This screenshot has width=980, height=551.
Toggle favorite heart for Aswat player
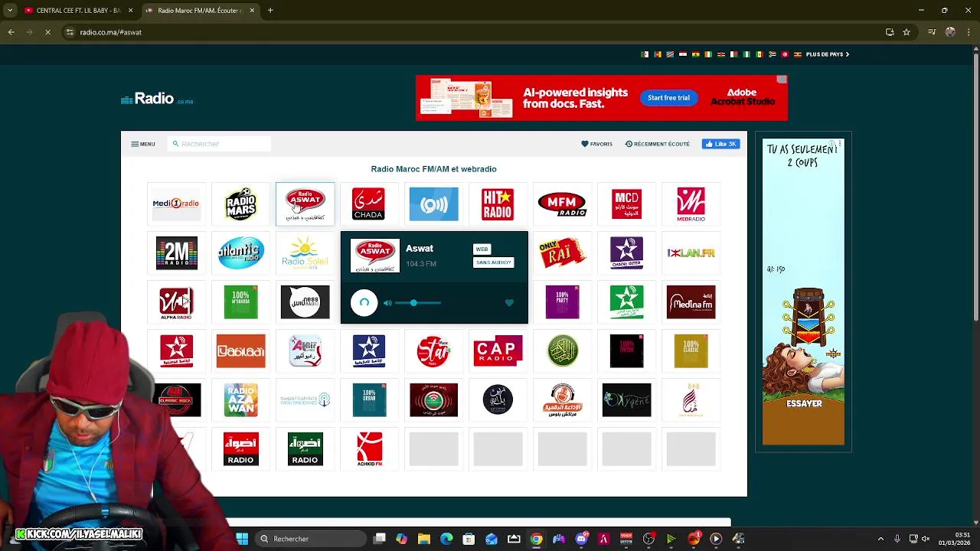[x=509, y=303]
